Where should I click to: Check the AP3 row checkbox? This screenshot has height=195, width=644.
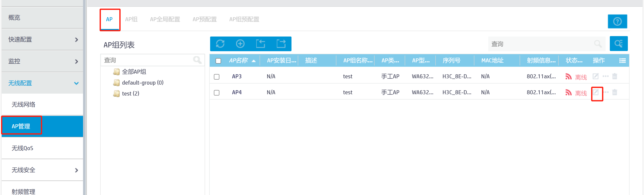pyautogui.click(x=217, y=77)
